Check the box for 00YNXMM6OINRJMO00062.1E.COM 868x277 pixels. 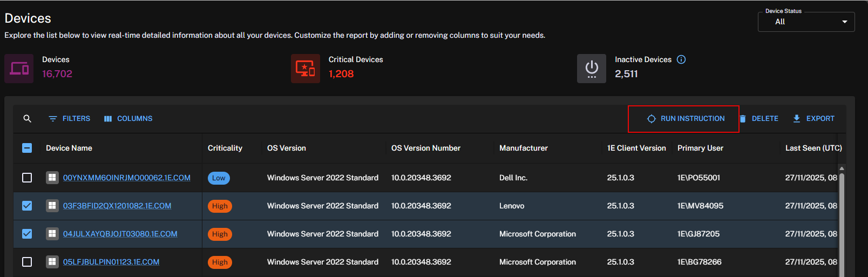(27, 178)
